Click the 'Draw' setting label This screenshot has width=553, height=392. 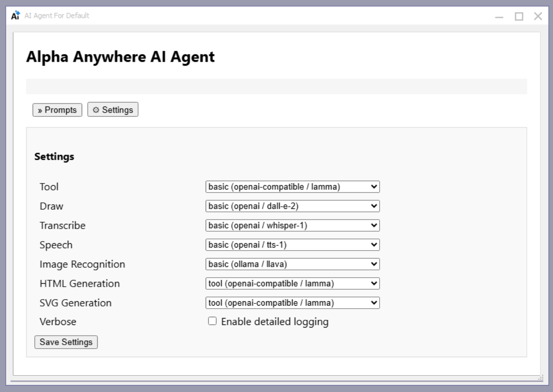[x=51, y=206]
